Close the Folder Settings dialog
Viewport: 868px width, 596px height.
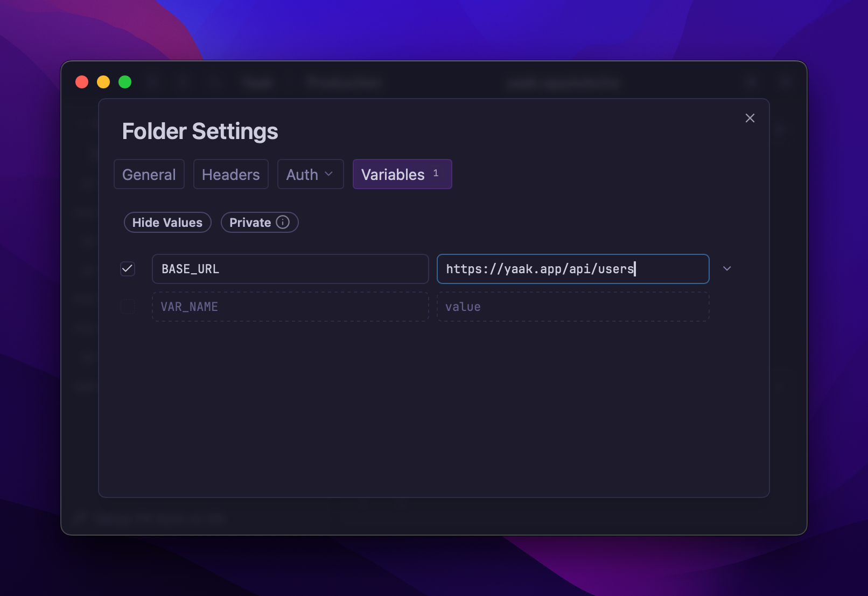coord(750,118)
